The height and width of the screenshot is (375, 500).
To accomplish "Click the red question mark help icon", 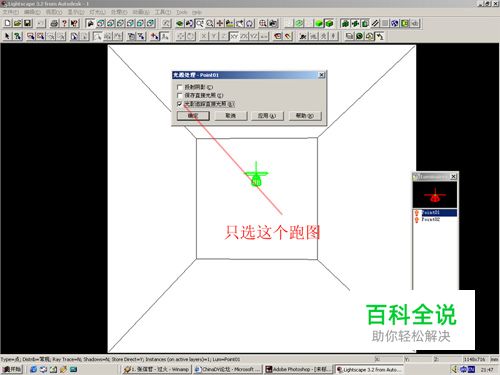I will 64,23.
